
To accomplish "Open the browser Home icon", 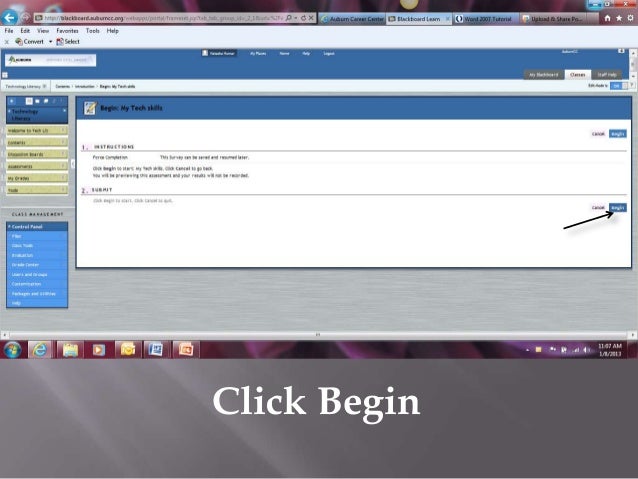I will point(607,18).
